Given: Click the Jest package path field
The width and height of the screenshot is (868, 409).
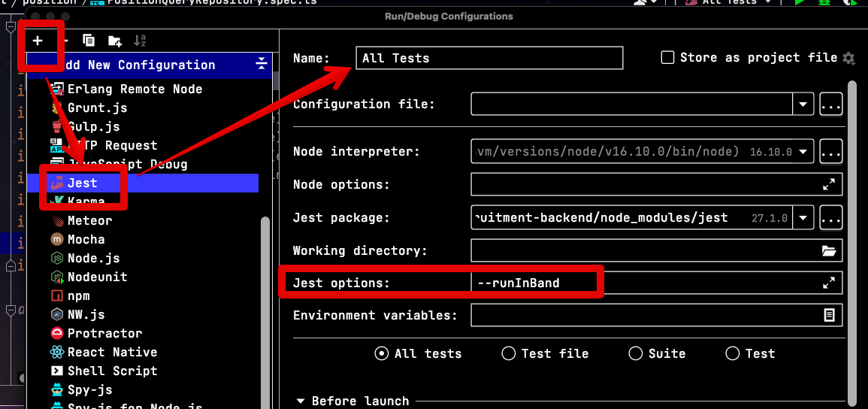Looking at the screenshot, I should [x=632, y=217].
